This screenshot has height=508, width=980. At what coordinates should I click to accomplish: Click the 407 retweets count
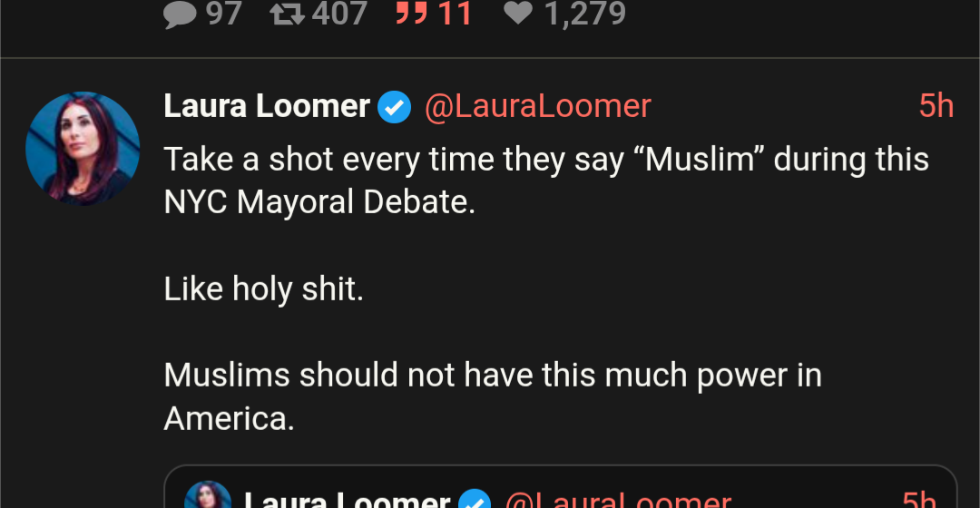(340, 13)
